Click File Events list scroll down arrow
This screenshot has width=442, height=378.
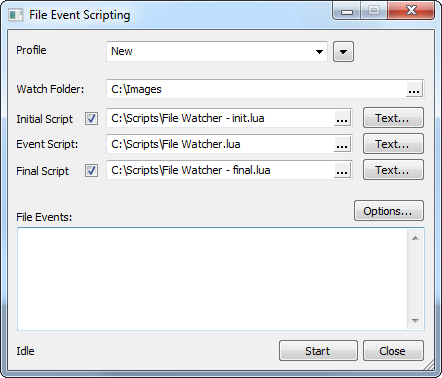coord(415,321)
